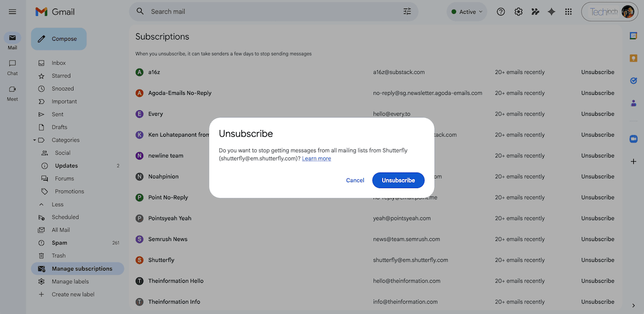This screenshot has height=314, width=644.
Task: Open Google Meet from the side panel
Action: [633, 139]
